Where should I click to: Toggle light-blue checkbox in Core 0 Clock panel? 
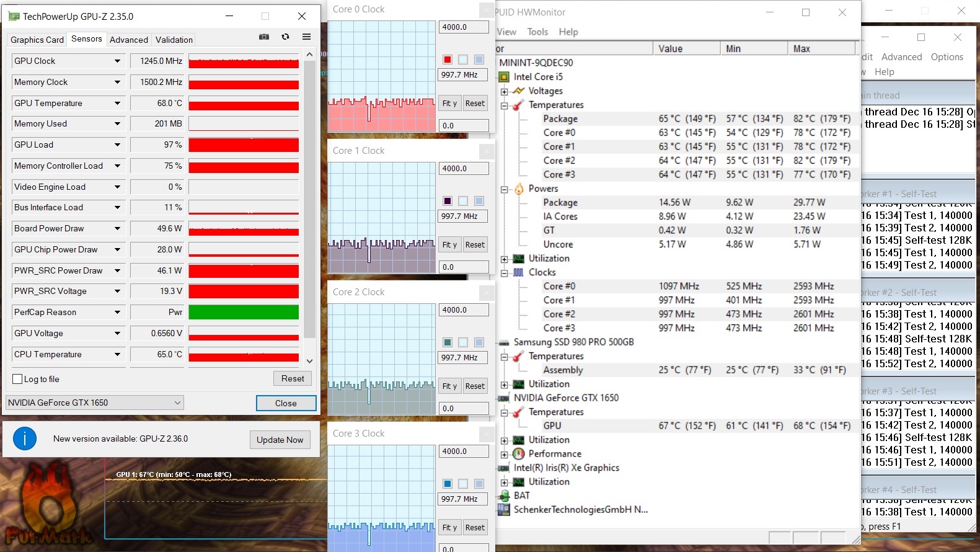tap(479, 60)
